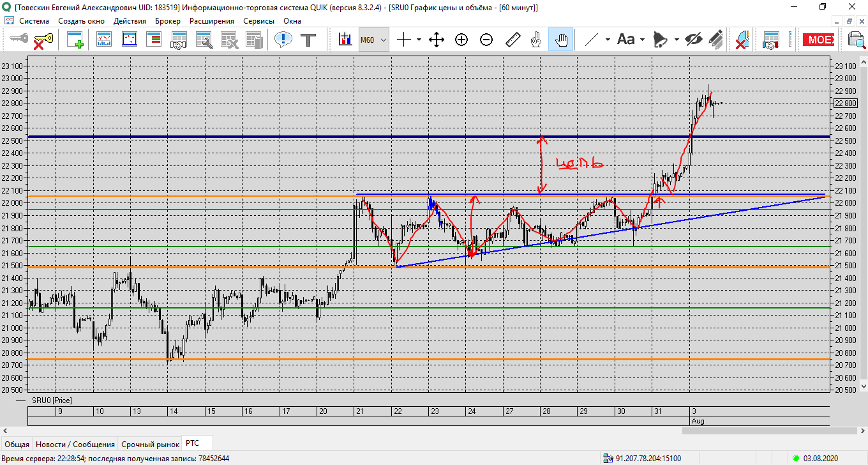The height and width of the screenshot is (465, 868).
Task: Expand the bell alert dropdown arrow
Action: coord(676,40)
